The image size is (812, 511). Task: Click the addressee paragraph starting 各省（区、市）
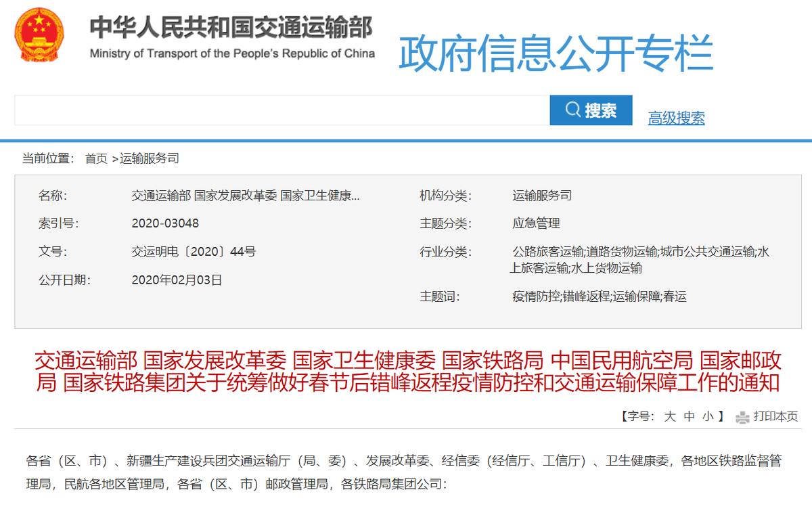[404, 472]
